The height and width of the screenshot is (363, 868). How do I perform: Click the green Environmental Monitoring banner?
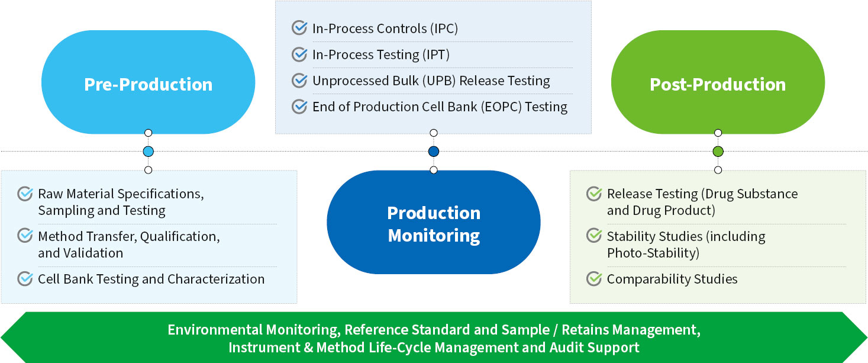tap(434, 338)
